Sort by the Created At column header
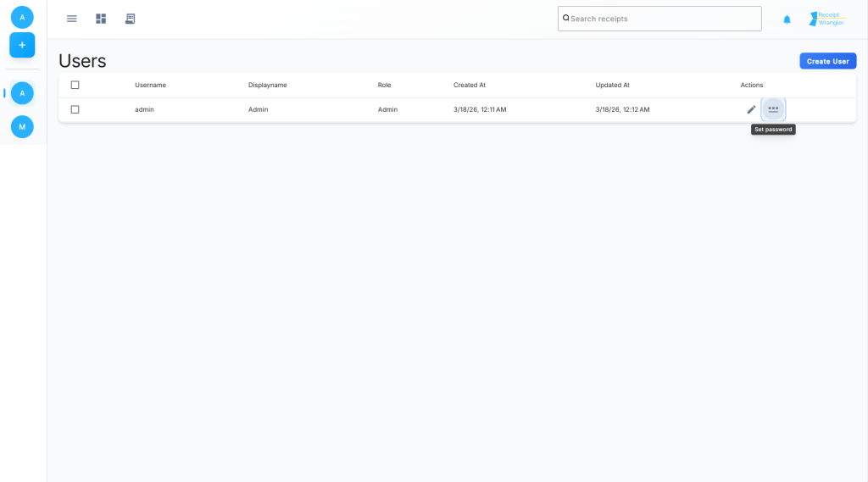The height and width of the screenshot is (482, 868). click(469, 85)
